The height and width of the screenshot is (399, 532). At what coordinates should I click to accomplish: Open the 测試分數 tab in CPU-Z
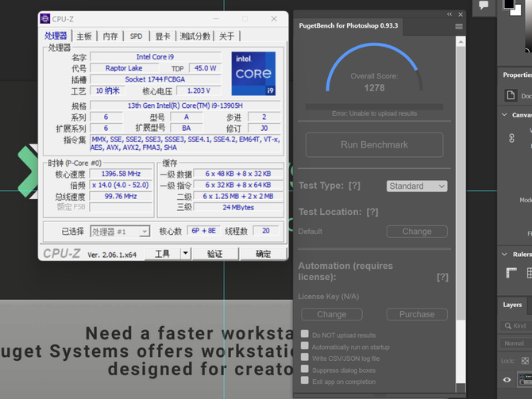pyautogui.click(x=195, y=36)
